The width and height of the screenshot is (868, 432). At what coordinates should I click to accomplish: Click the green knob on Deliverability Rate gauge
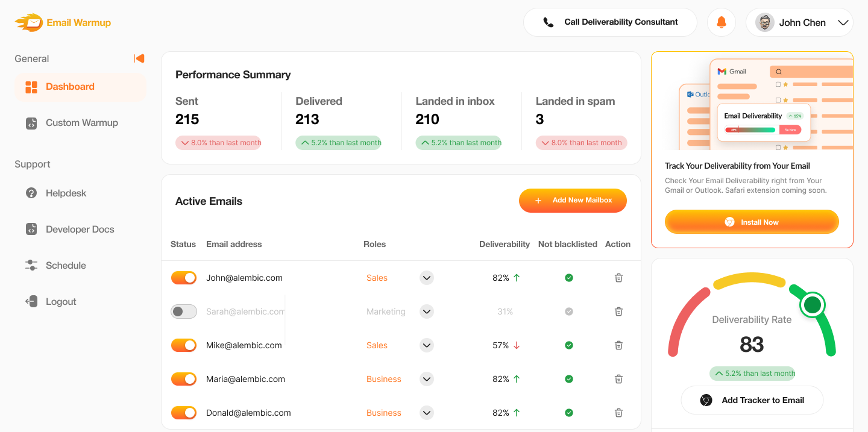pyautogui.click(x=812, y=305)
